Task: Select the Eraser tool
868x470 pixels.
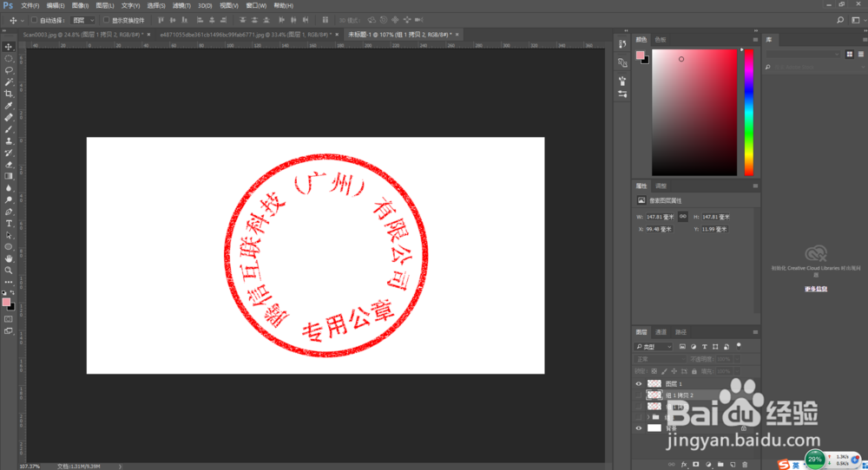Action: [9, 164]
